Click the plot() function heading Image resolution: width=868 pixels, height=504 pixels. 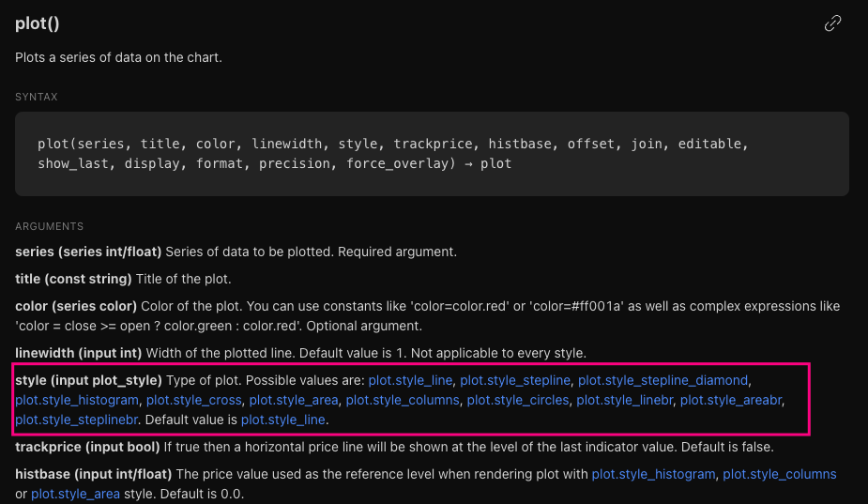[x=38, y=23]
